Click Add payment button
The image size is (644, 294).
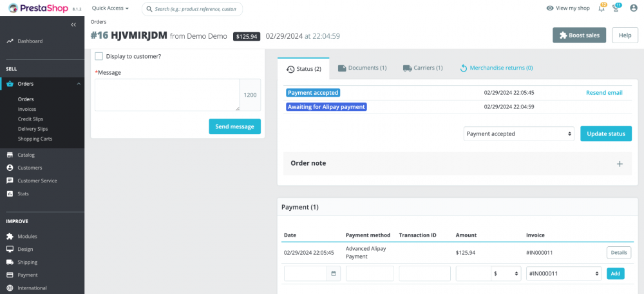point(615,273)
